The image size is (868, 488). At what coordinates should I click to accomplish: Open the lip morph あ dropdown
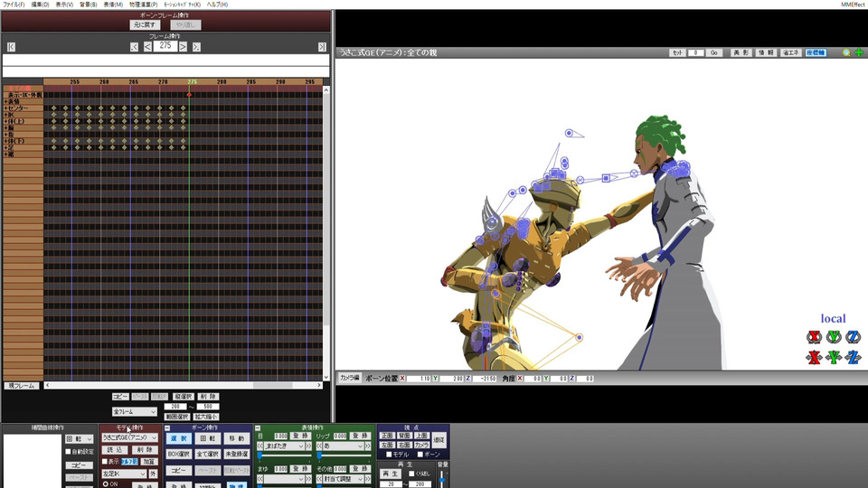pyautogui.click(x=344, y=446)
